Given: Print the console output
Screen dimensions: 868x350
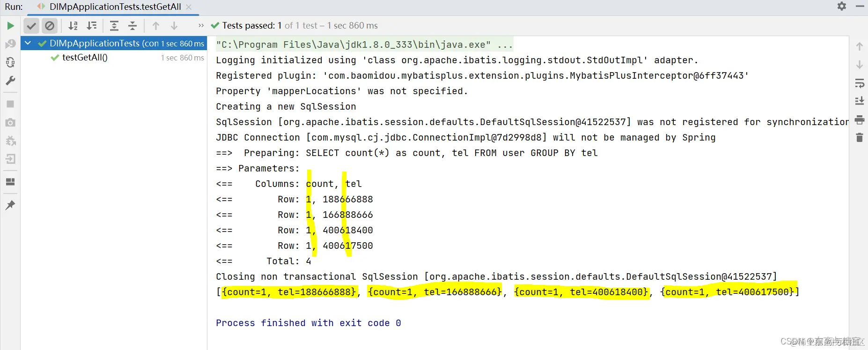Looking at the screenshot, I should [x=860, y=120].
